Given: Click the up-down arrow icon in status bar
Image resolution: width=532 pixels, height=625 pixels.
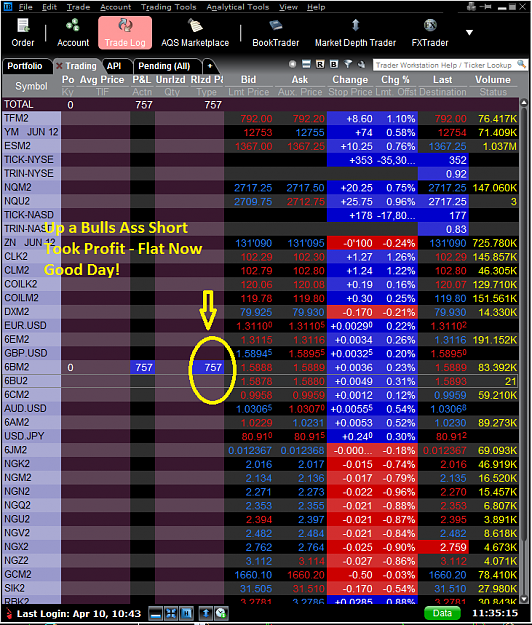Looking at the screenshot, I should [x=206, y=613].
